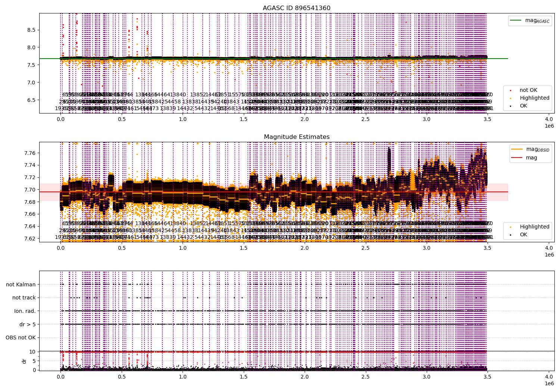The image size is (560, 392).
Task: Click '3.0' x-axis tick under Magnitude Estimates plot
Action: click(x=427, y=248)
